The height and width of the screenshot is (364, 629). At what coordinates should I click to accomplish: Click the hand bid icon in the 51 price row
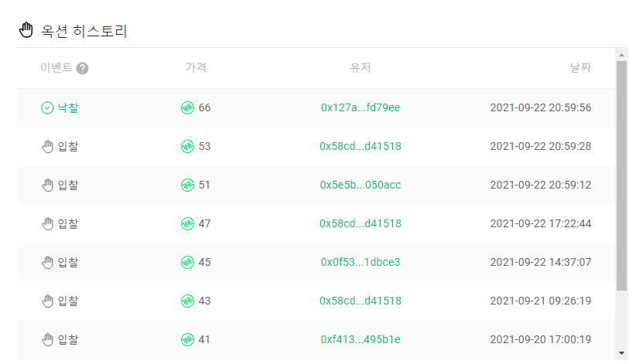coord(47,185)
